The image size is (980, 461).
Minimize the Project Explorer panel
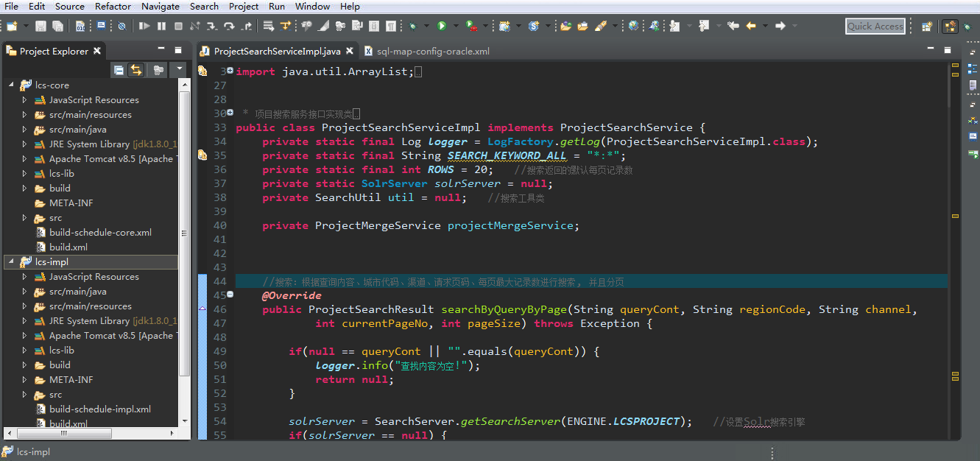coord(161,49)
